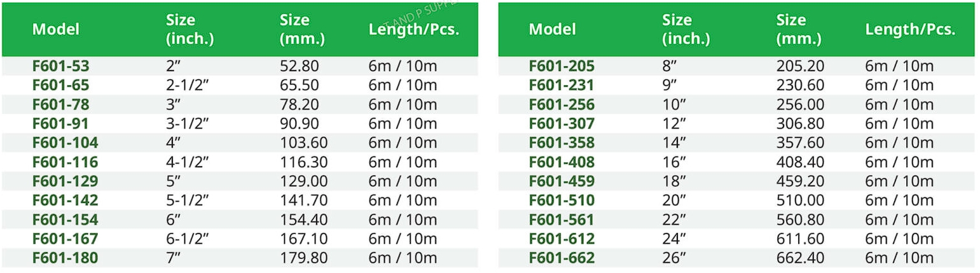The image size is (980, 273).
Task: Select the 6-1/2″ inch size value
Action: tap(188, 239)
